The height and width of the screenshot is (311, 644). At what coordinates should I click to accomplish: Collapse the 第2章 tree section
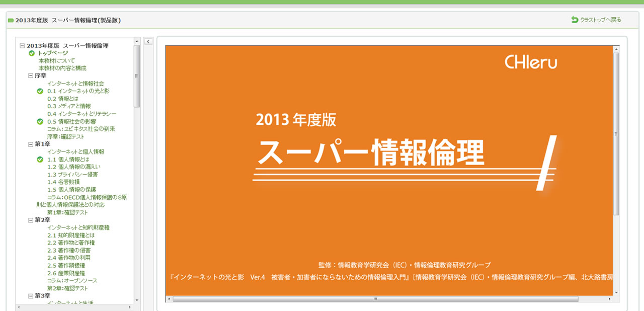[x=31, y=220]
